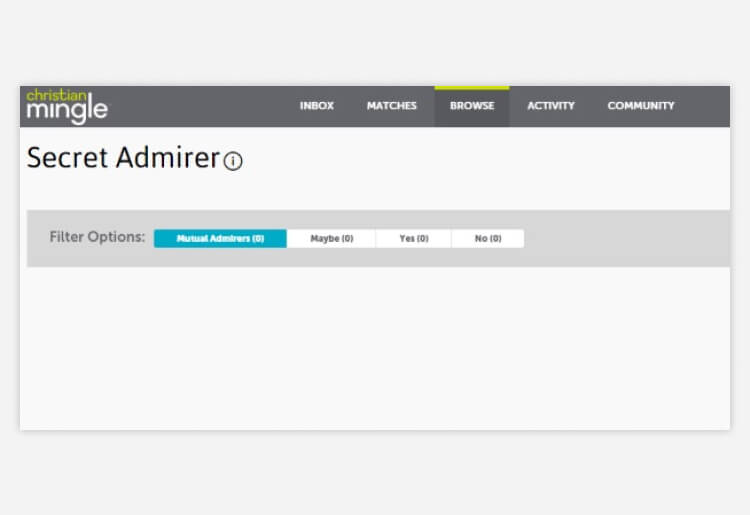Select the Browse navigation tab
This screenshot has width=750, height=515.
click(x=471, y=106)
